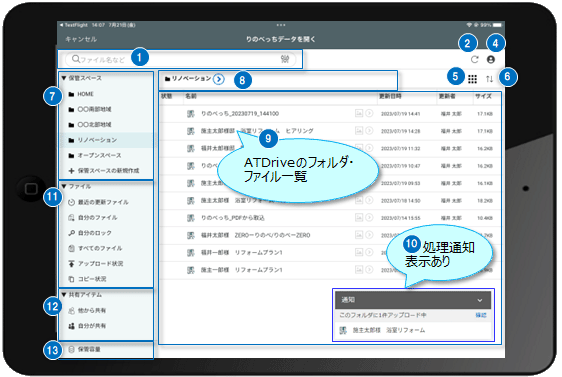Open arrow action for 2023/07/14 15:55 row
This screenshot has width=562, height=377.
[369, 218]
